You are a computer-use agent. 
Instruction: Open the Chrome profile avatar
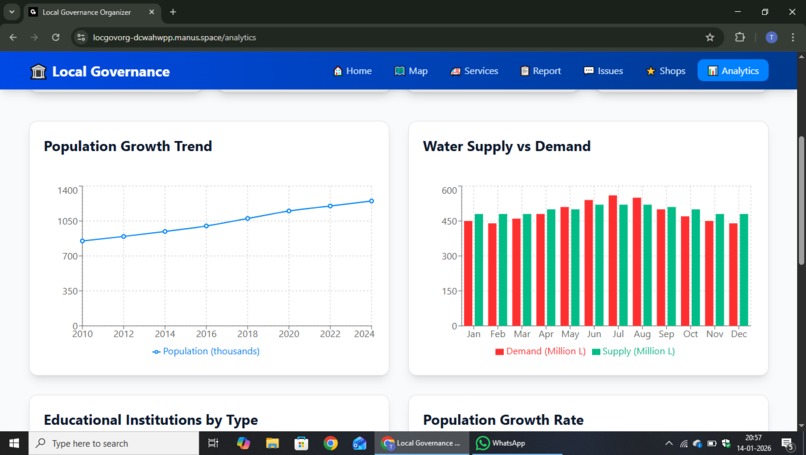pyautogui.click(x=771, y=37)
